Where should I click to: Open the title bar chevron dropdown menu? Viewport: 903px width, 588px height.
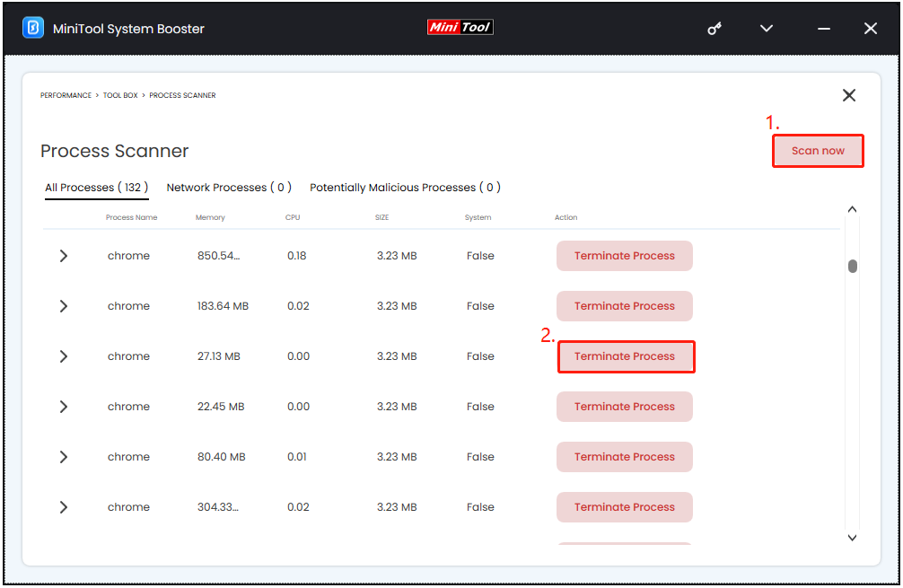tap(766, 28)
